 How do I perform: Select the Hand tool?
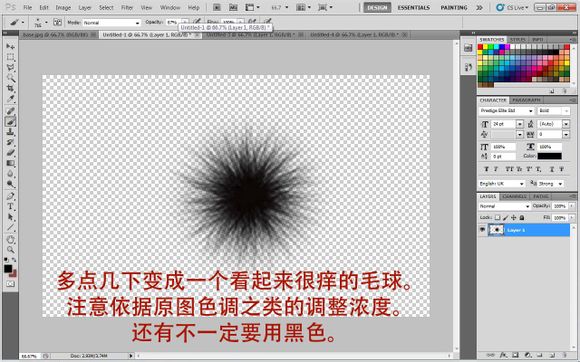(x=10, y=239)
